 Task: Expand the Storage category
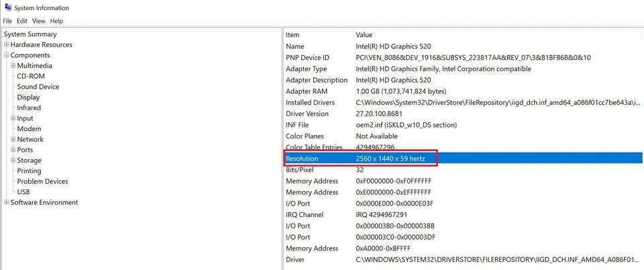tap(13, 161)
